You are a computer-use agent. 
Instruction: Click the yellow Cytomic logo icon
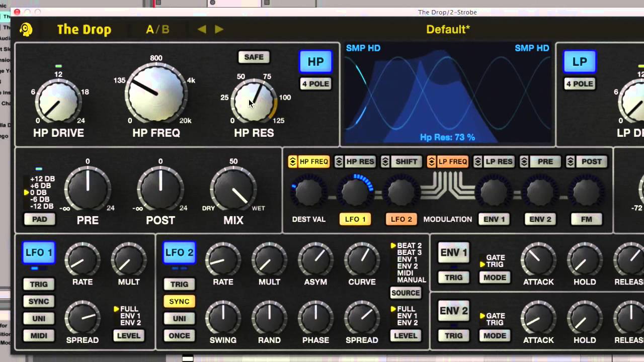click(x=26, y=30)
